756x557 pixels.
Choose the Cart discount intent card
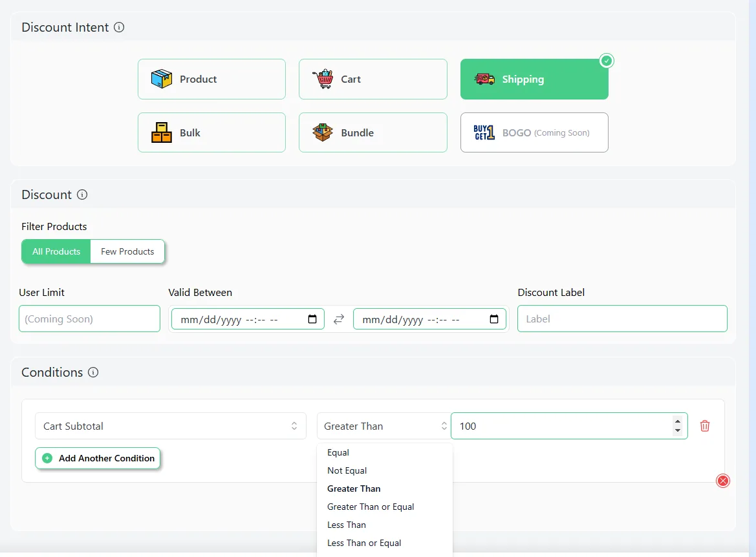(373, 79)
